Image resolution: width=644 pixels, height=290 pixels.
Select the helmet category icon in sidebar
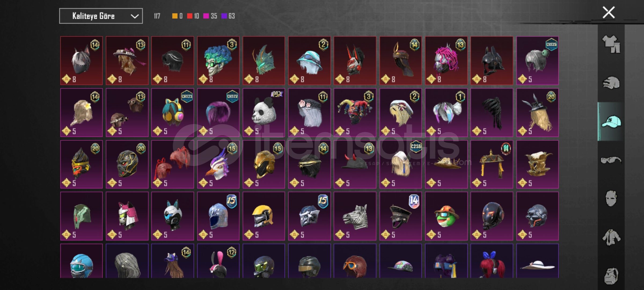coord(611,83)
